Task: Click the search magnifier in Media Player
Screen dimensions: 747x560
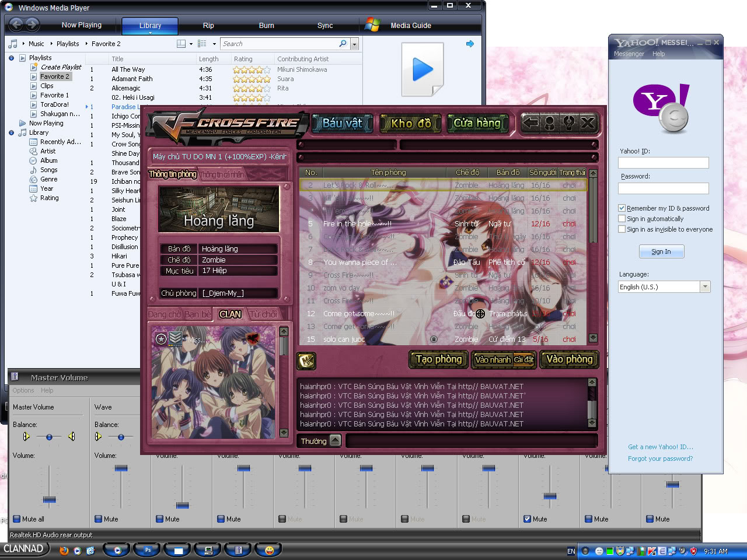Action: coord(343,44)
